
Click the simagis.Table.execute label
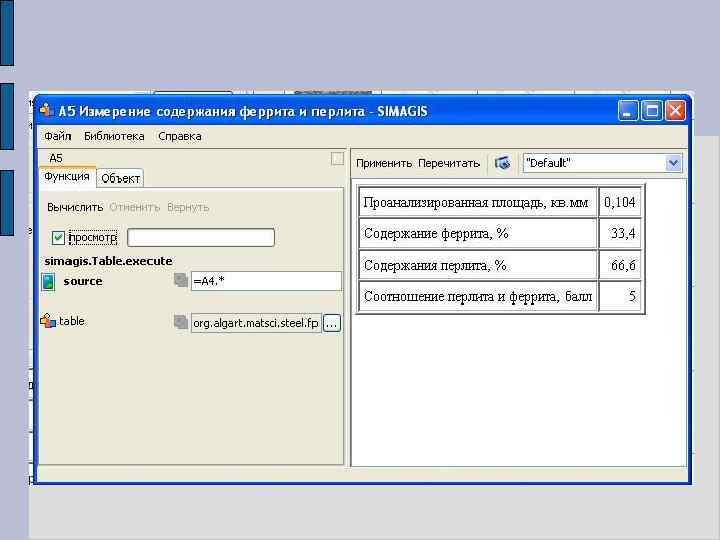tap(108, 261)
